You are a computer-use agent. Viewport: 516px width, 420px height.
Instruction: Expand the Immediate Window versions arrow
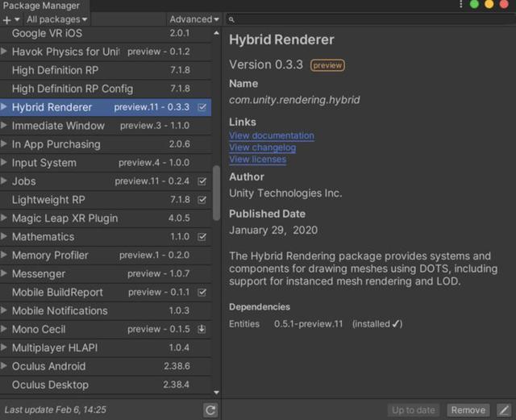(x=4, y=125)
